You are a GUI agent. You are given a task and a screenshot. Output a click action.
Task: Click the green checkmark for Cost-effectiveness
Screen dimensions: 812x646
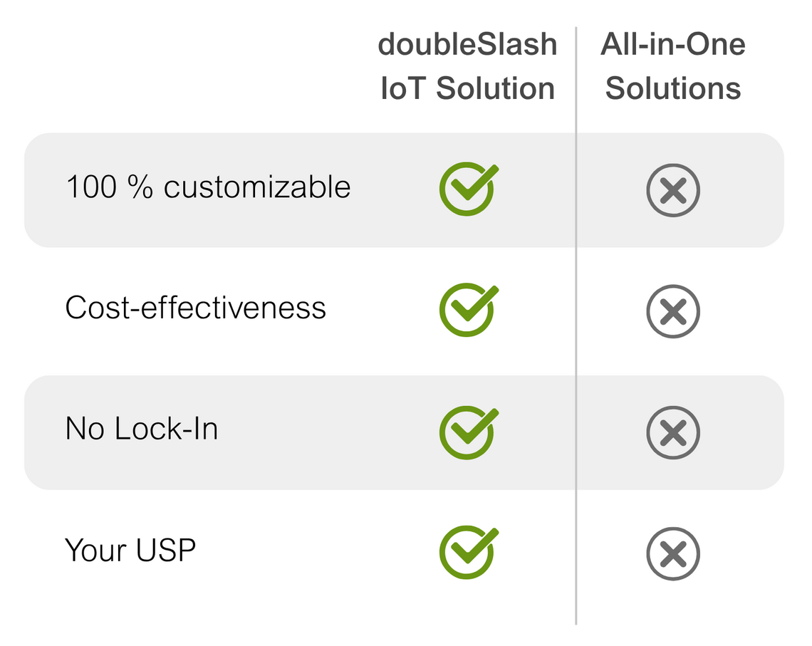point(467,311)
